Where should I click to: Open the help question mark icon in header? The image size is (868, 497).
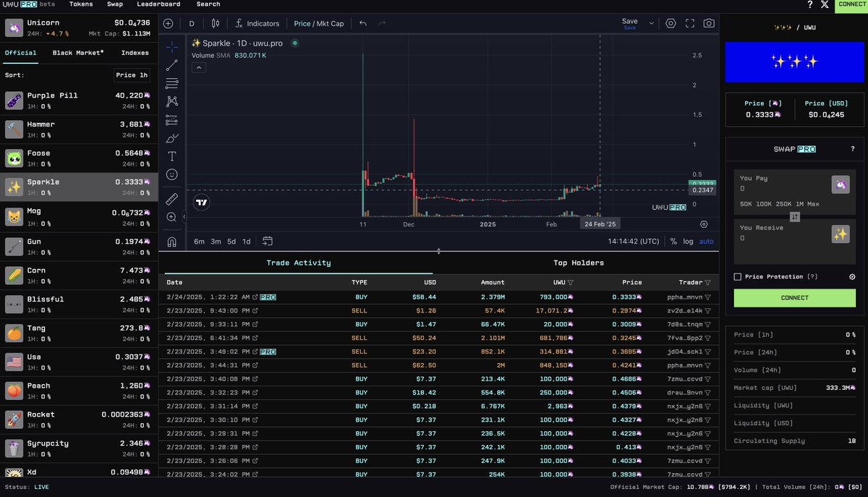coord(809,4)
